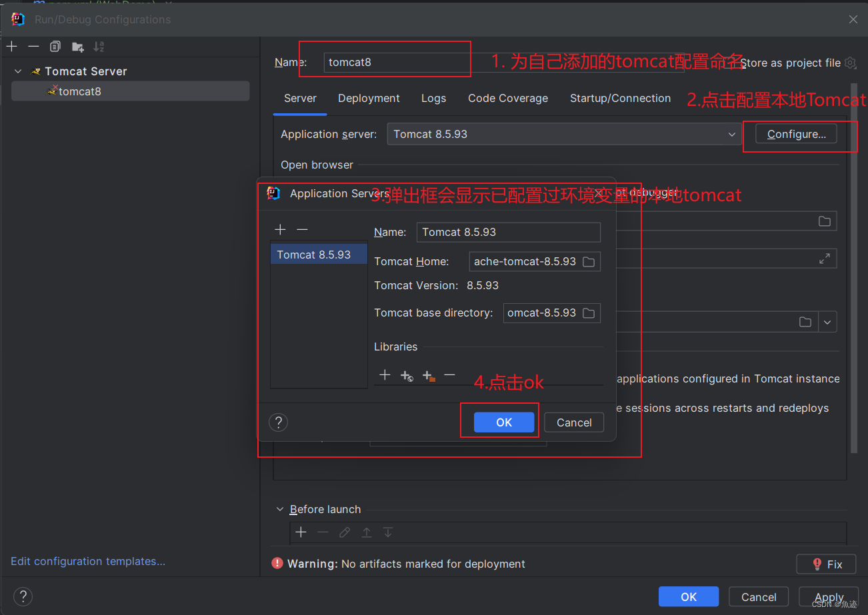
Task: Browse for JRE folder icon
Action: pos(805,322)
